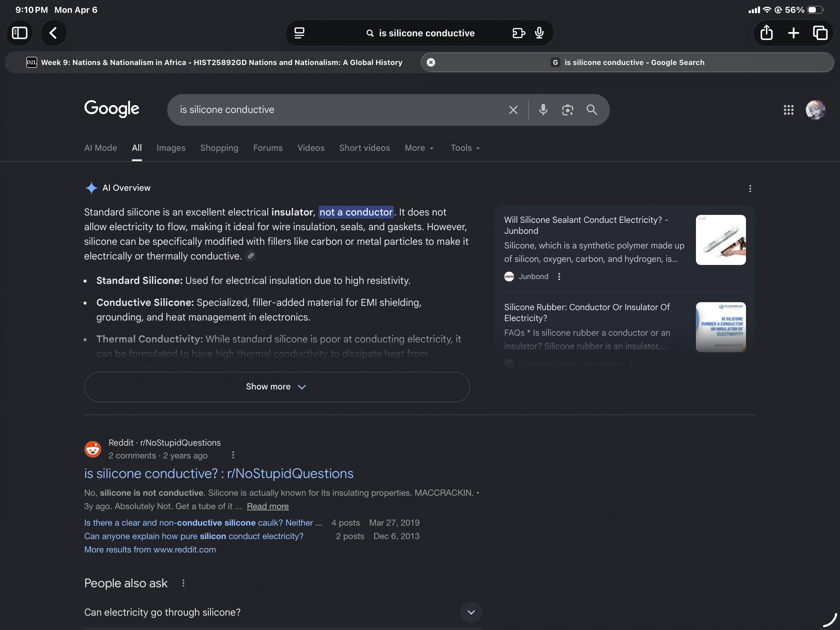Image resolution: width=840 pixels, height=630 pixels.
Task: Click the highlighted 'not a conductor' text
Action: tap(356, 212)
